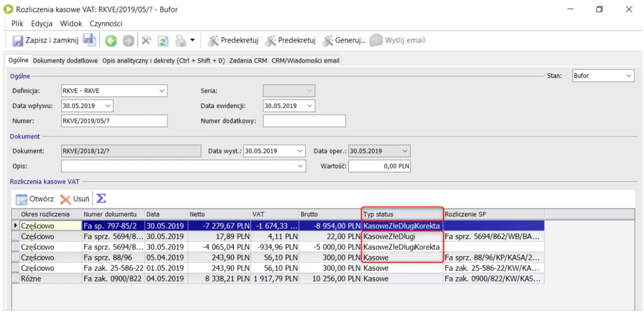
Task: Click the green app icon in title bar
Action: (x=9, y=9)
